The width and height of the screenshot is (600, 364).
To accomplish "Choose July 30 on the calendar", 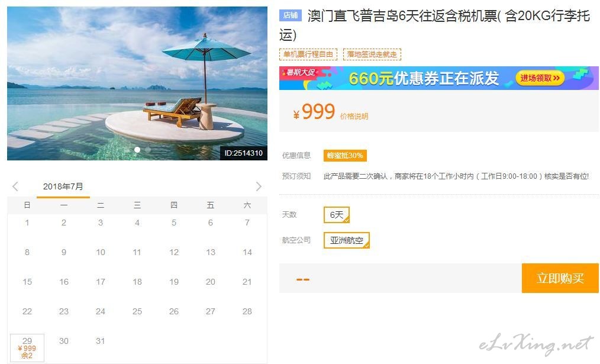I will point(64,341).
